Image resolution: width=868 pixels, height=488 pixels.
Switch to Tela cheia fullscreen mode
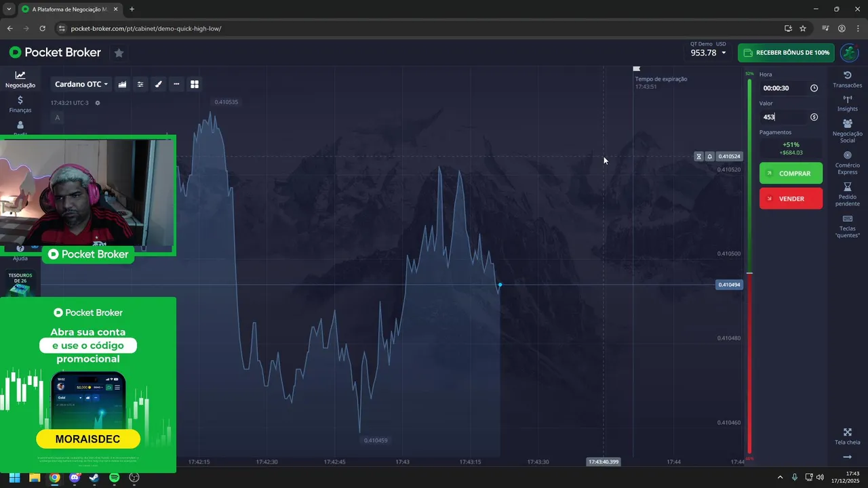pyautogui.click(x=847, y=436)
